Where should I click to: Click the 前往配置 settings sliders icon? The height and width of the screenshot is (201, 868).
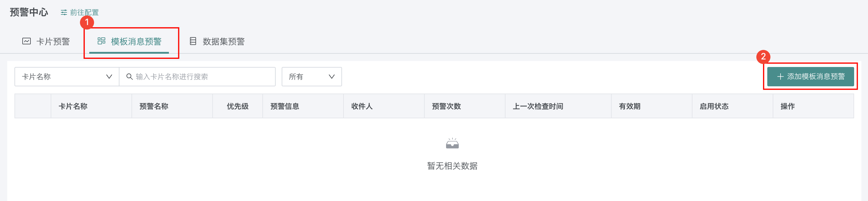64,12
